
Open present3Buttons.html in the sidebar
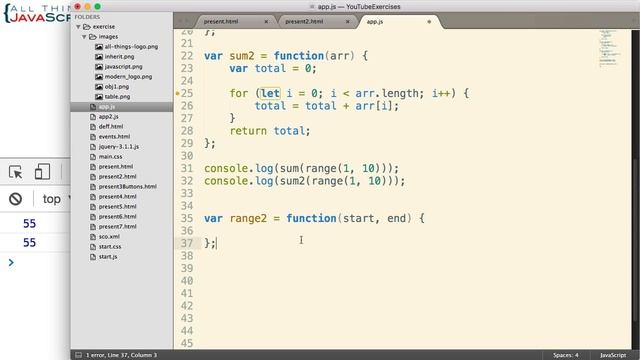click(127, 187)
